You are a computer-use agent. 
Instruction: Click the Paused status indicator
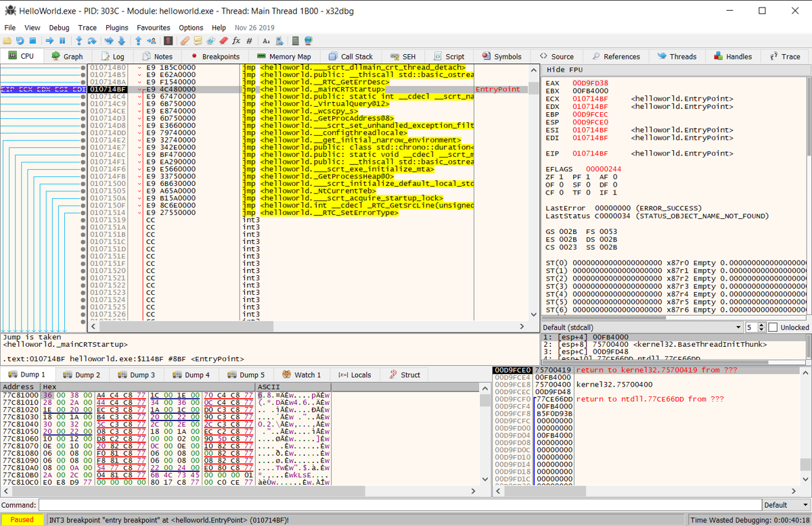click(22, 520)
